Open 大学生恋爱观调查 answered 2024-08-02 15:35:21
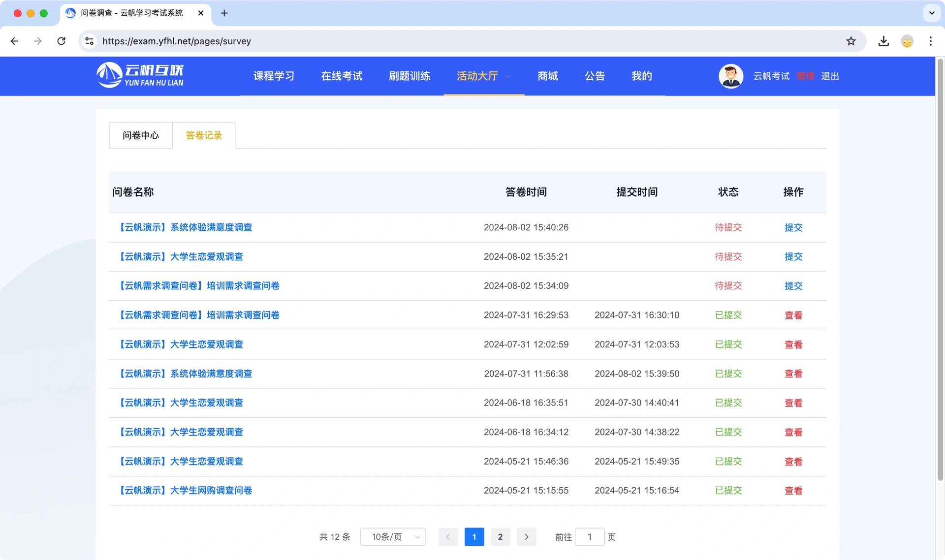 tap(180, 257)
